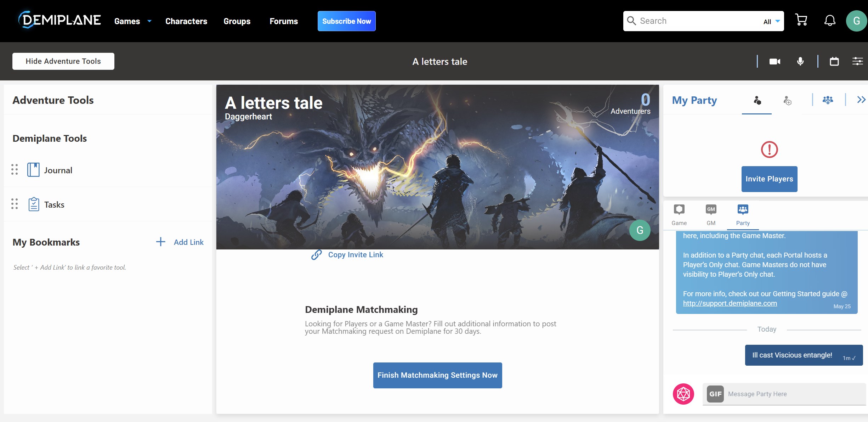
Task: Open the adventure settings sliders icon
Action: click(857, 62)
